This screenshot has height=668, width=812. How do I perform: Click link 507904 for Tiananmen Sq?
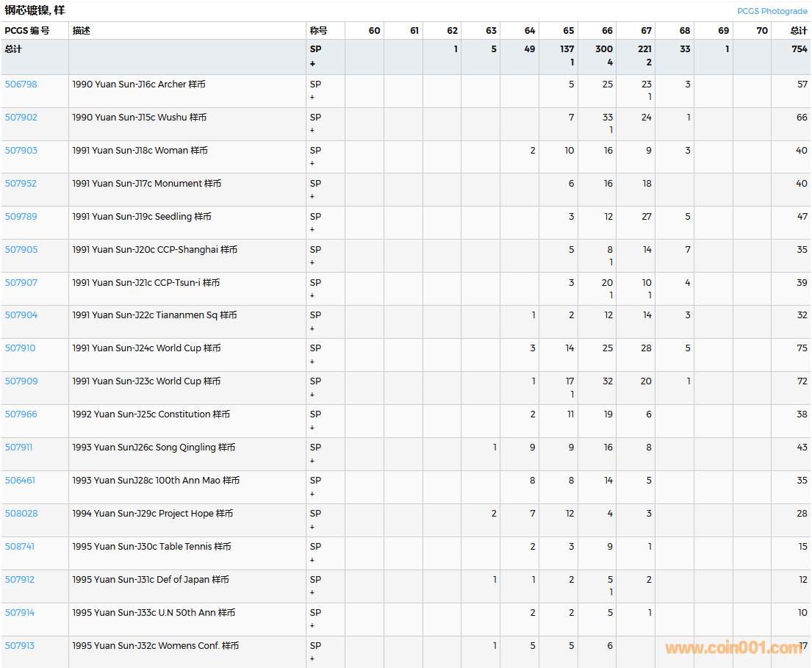(x=21, y=315)
